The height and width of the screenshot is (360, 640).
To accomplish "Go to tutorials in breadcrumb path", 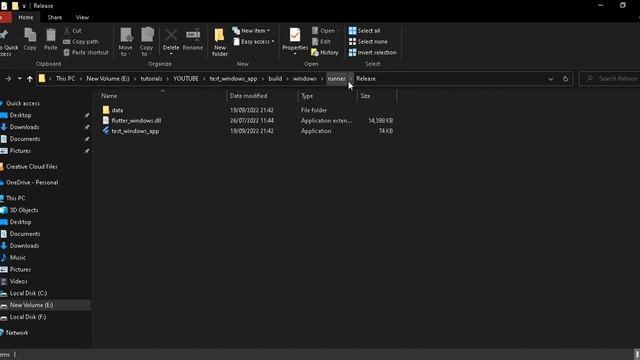I will pos(151,79).
